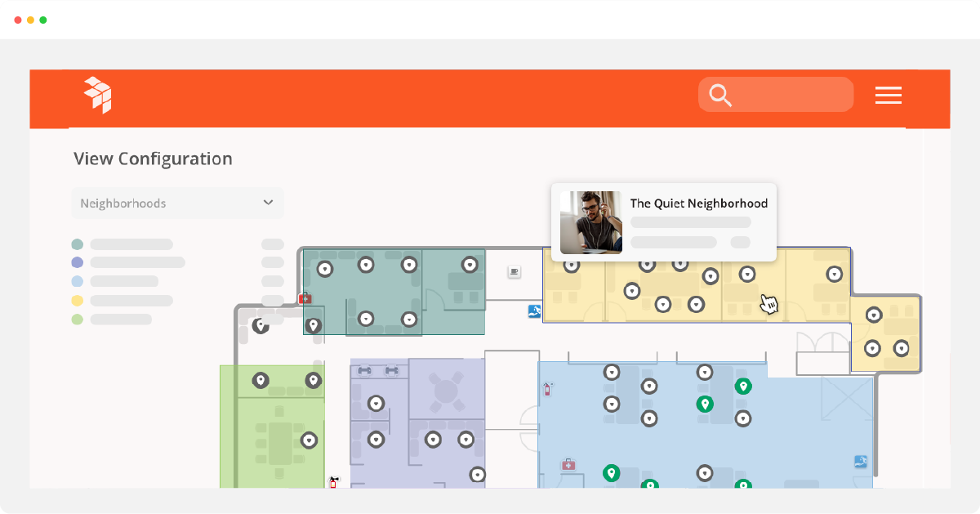Select the first dumbbell gym icon in purple zone
Image resolution: width=980 pixels, height=514 pixels.
(x=365, y=371)
